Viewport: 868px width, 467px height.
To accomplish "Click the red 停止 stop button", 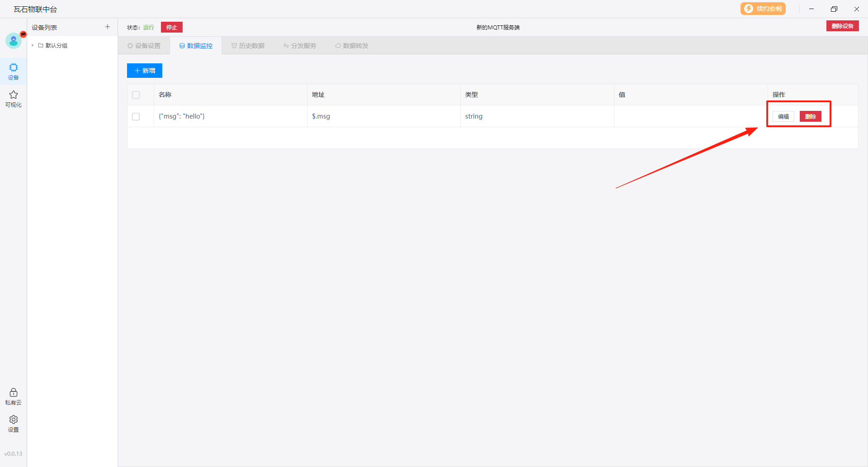I will pos(172,28).
